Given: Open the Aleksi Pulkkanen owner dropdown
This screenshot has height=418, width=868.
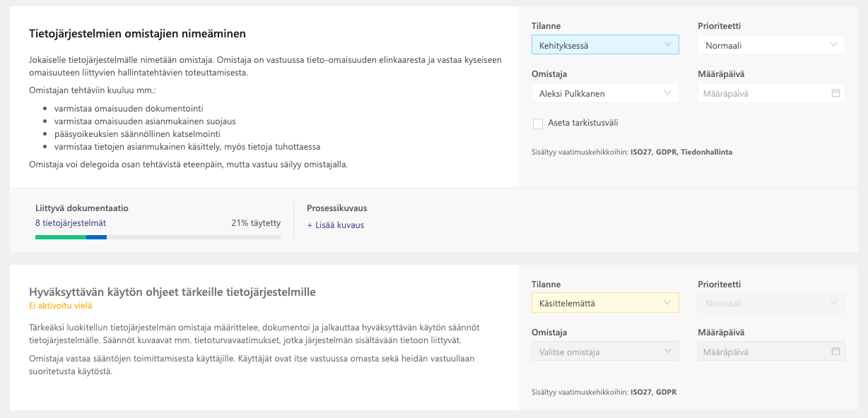Looking at the screenshot, I should coord(605,93).
